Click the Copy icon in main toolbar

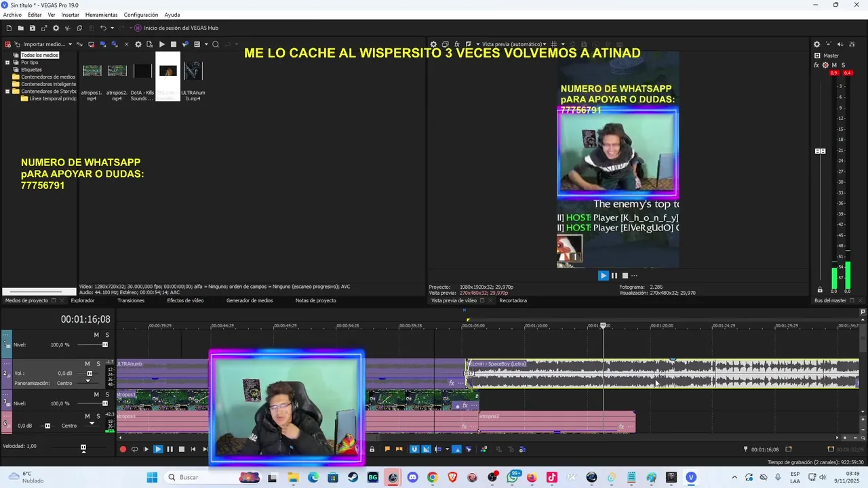coord(79,28)
